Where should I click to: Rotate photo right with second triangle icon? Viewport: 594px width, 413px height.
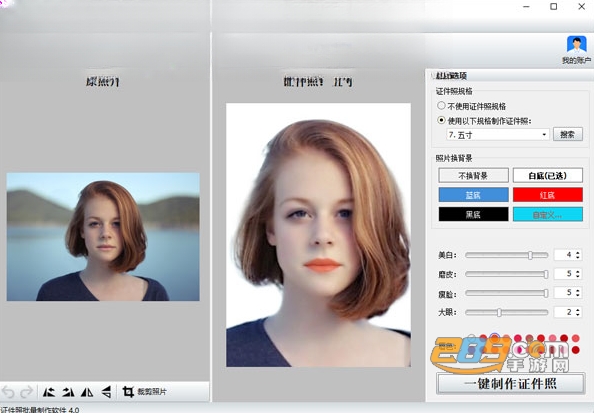click(x=68, y=392)
